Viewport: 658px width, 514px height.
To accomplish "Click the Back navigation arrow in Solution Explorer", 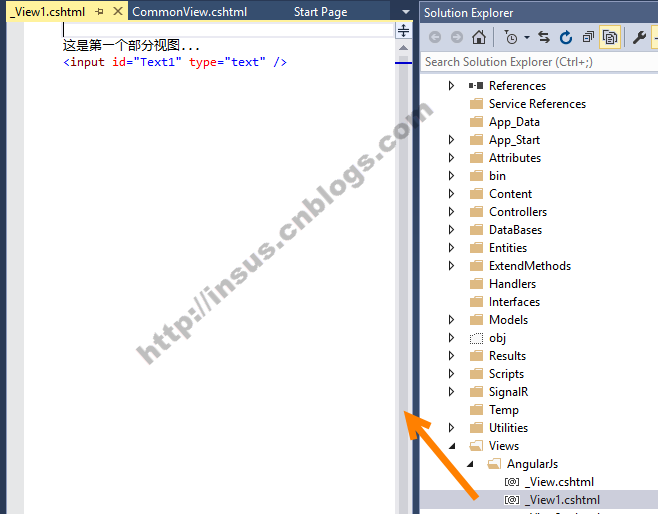I will 435,38.
